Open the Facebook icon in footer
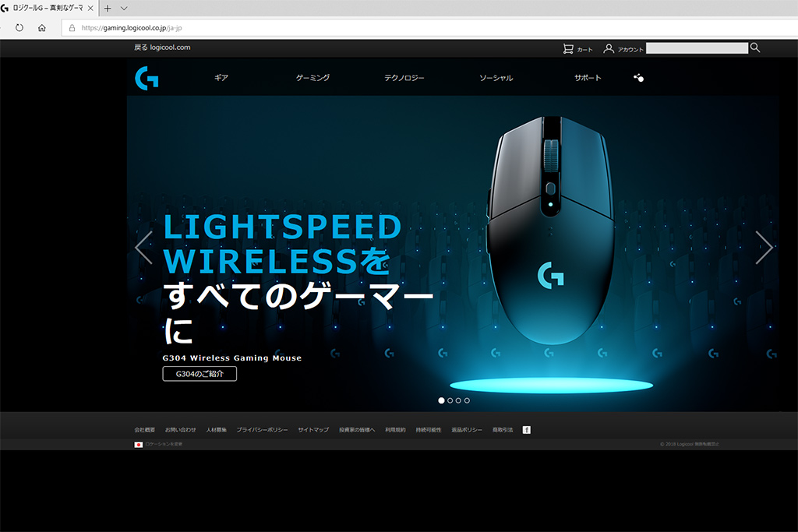798x532 pixels. 527,430
